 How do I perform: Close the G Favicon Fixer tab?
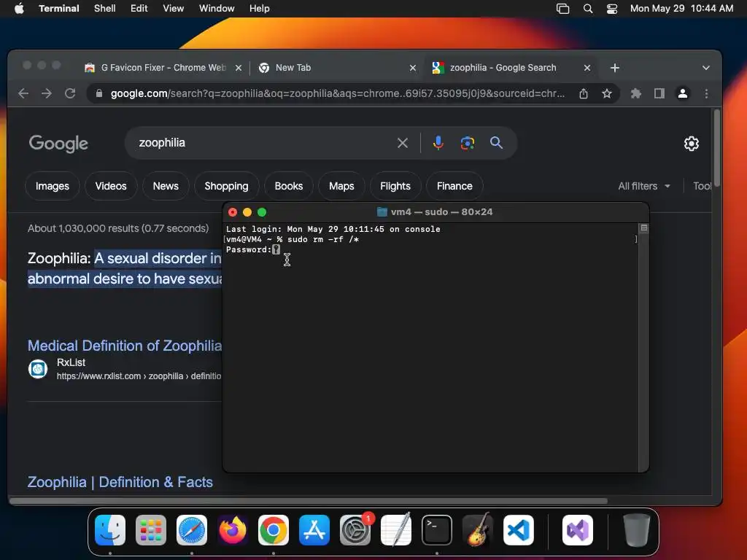(x=239, y=68)
